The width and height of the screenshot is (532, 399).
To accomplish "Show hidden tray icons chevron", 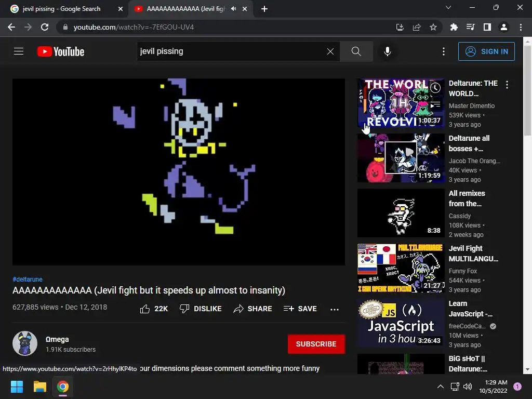I will 441,387.
